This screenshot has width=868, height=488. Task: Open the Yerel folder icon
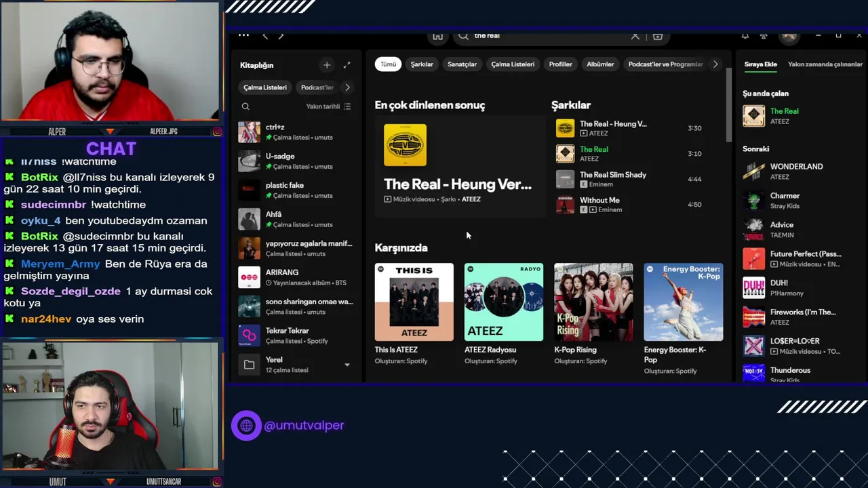(250, 365)
